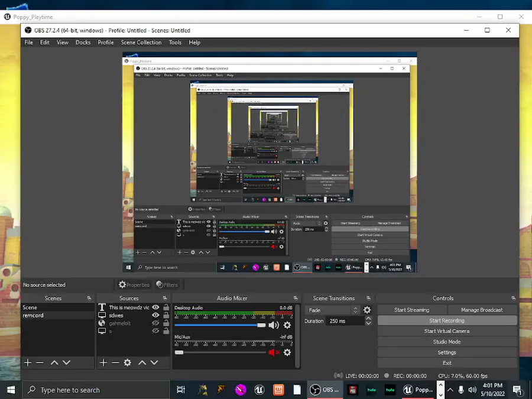Start Recording in Controls

447,320
